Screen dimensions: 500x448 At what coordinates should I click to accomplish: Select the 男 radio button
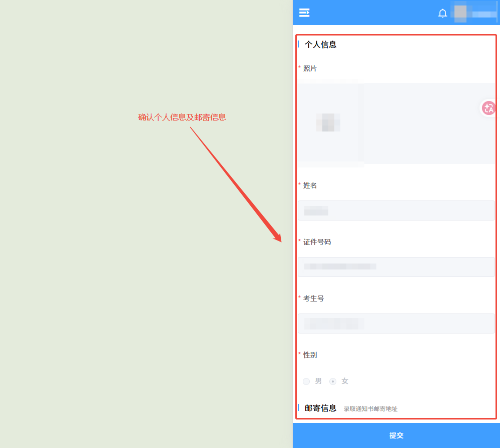pyautogui.click(x=306, y=381)
